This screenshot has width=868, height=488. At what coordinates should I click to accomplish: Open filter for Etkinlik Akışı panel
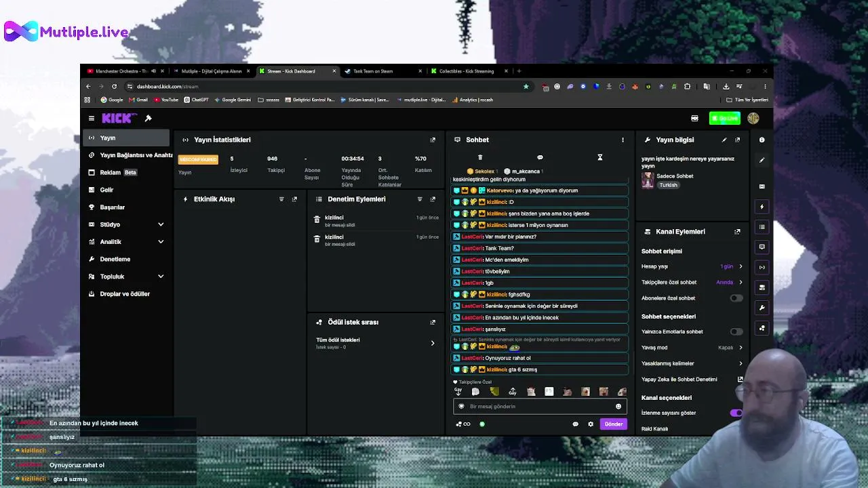point(281,199)
